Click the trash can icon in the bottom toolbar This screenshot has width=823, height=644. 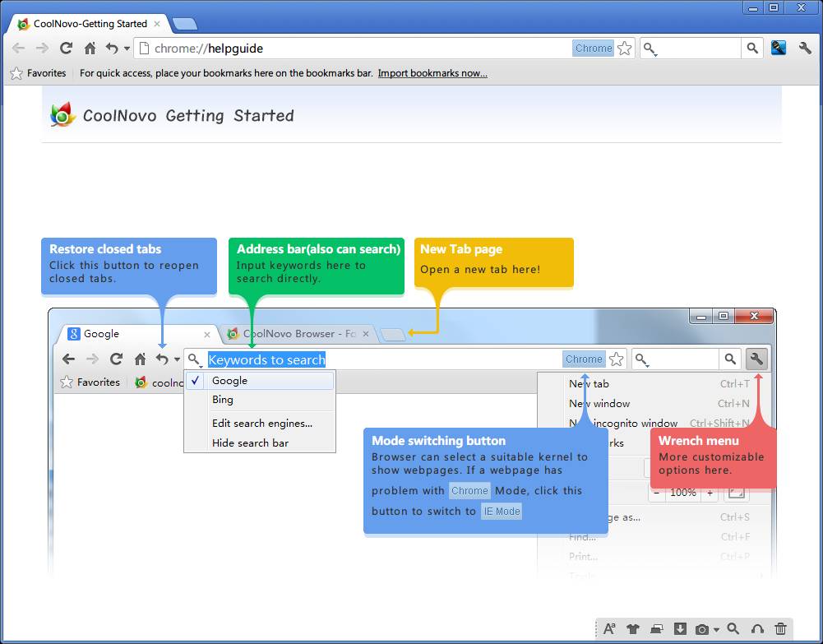780,628
